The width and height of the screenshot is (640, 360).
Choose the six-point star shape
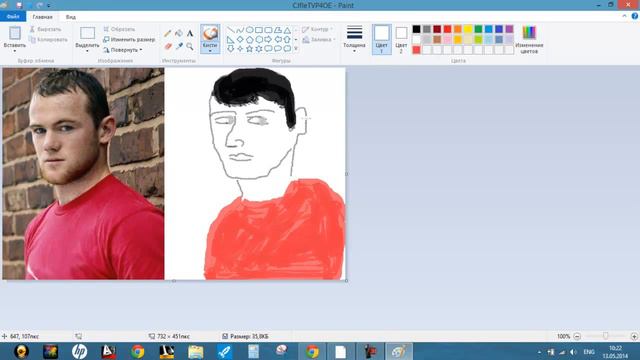tap(259, 49)
